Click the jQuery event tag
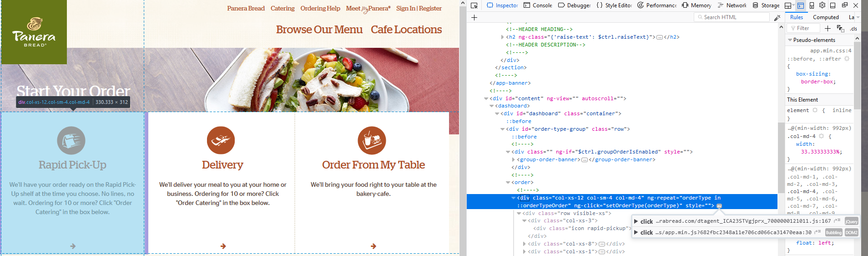 tap(852, 221)
